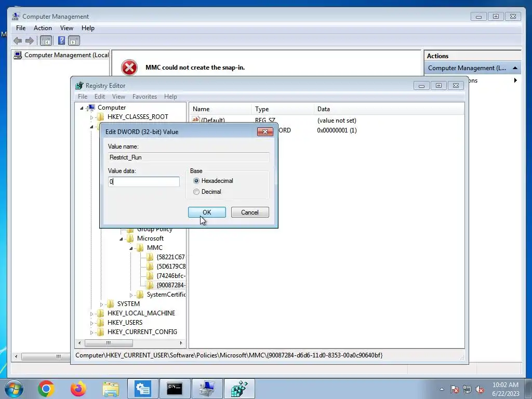Click the Data column header in values list
Image resolution: width=532 pixels, height=399 pixels.
click(x=389, y=109)
